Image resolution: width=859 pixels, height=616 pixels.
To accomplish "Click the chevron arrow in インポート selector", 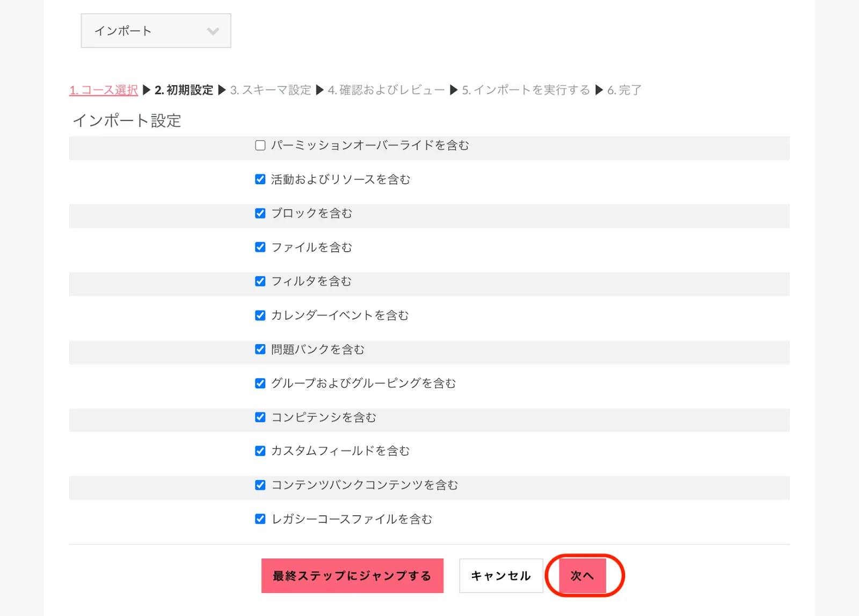I will coord(213,31).
